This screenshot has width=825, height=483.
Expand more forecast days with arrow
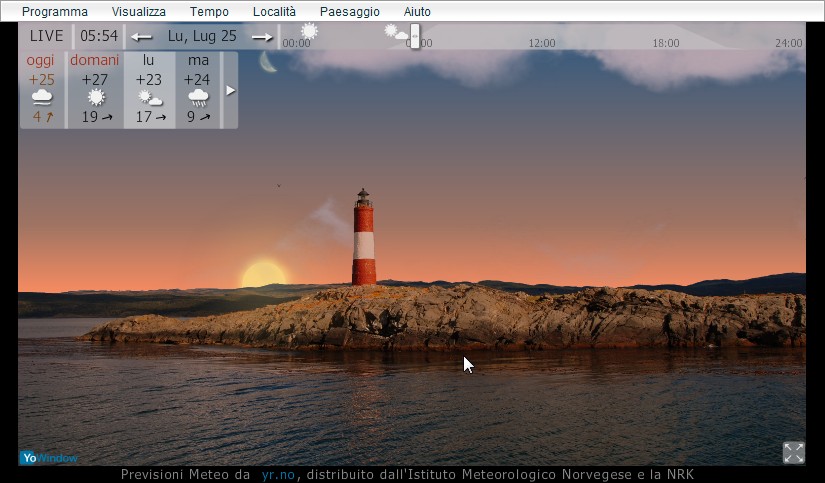(230, 90)
